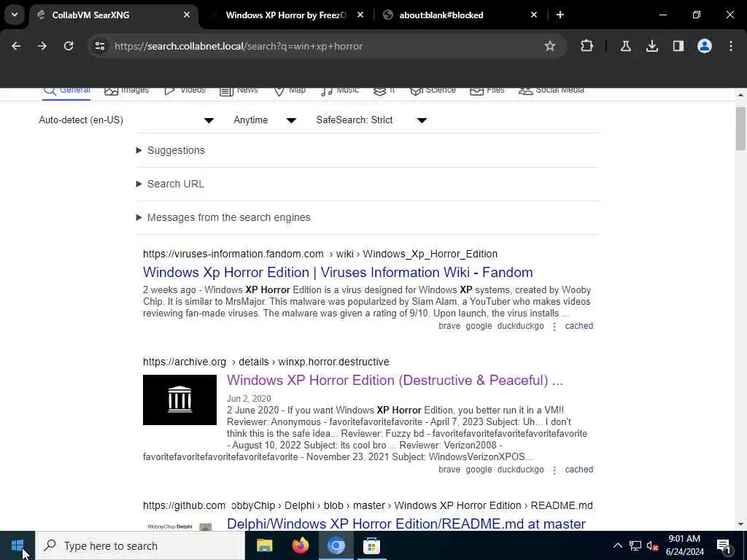The image size is (747, 560).
Task: Open the taskbar clock showing 9:01 AM
Action: (684, 545)
